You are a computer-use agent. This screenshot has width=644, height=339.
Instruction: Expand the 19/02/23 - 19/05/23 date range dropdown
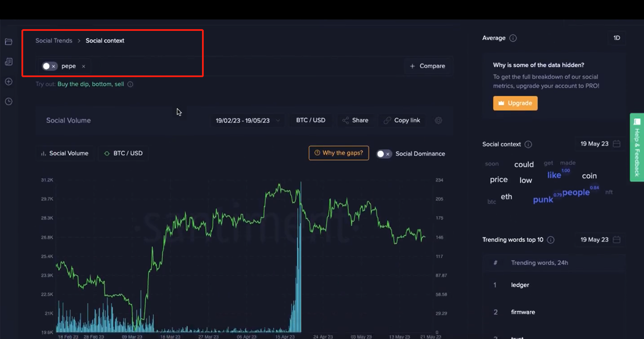pyautogui.click(x=247, y=120)
